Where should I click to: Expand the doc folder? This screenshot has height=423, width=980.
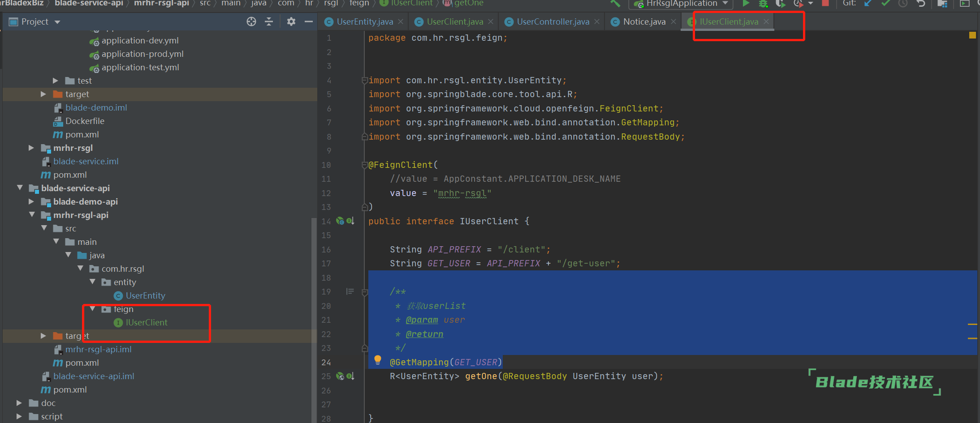tap(19, 403)
